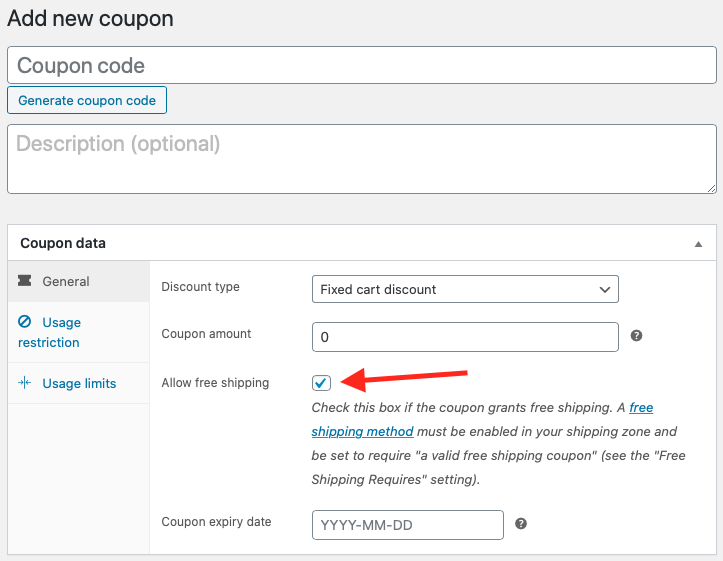Click the Generate coupon code button
Image resolution: width=723 pixels, height=561 pixels.
tap(87, 101)
